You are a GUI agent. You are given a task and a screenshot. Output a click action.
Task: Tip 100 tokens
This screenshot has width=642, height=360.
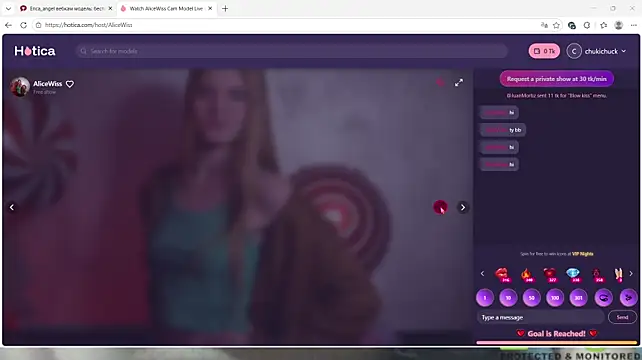point(555,298)
